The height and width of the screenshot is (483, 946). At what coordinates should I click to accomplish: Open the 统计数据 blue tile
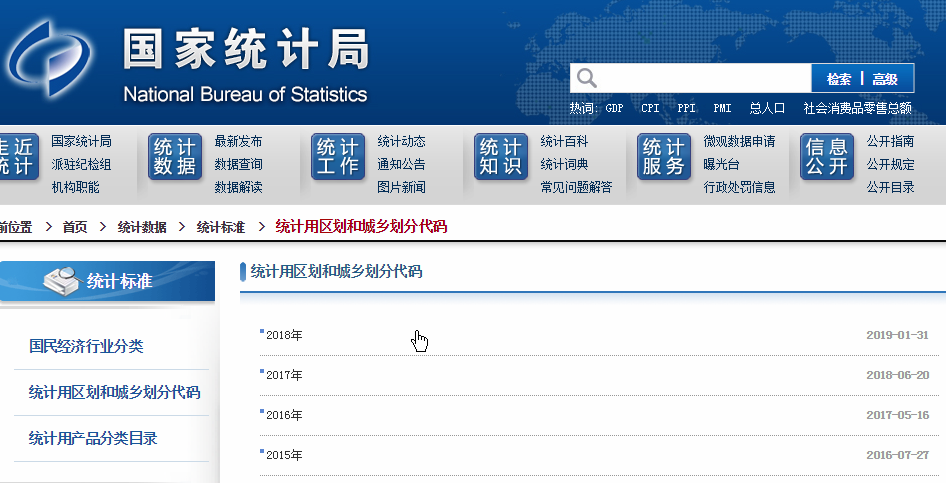click(x=175, y=157)
